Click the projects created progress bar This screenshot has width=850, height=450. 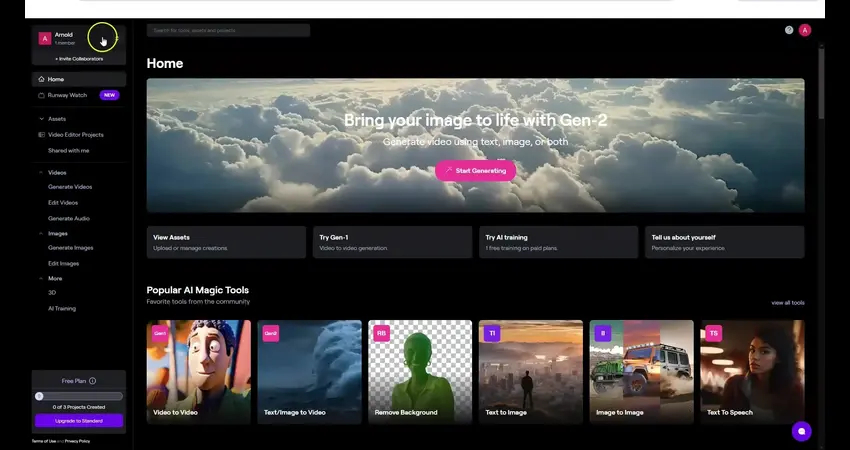(79, 396)
